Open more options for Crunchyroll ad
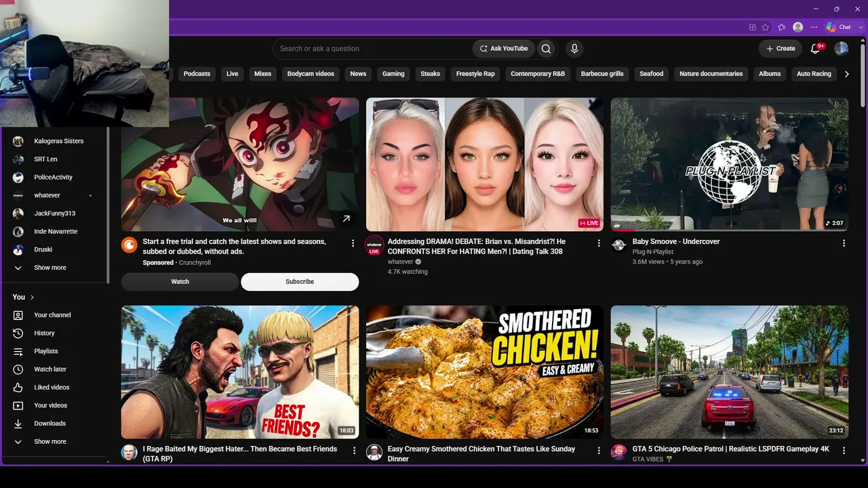Viewport: 868px width, 488px height. point(353,243)
